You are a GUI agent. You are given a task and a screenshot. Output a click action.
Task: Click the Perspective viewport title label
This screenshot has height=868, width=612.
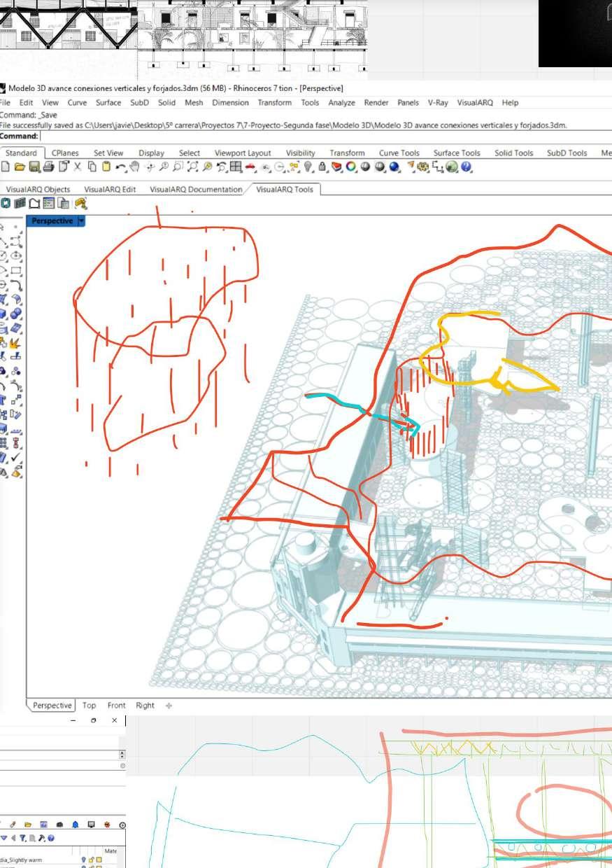(52, 220)
